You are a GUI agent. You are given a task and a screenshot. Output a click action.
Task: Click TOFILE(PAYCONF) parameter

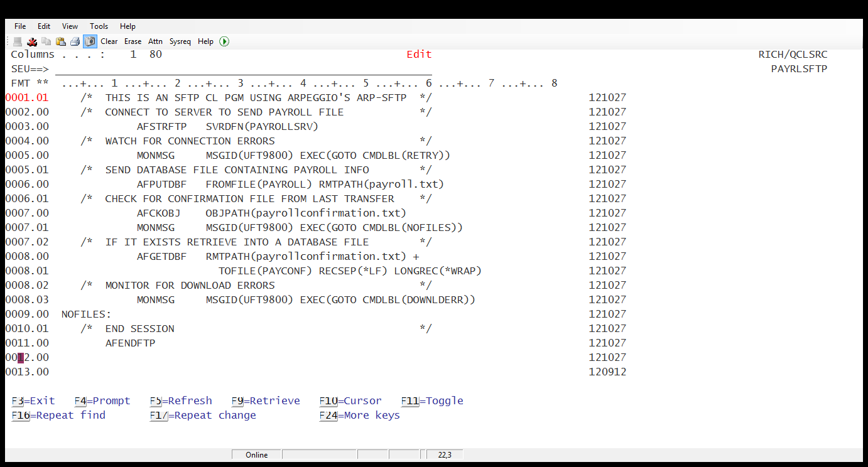266,271
